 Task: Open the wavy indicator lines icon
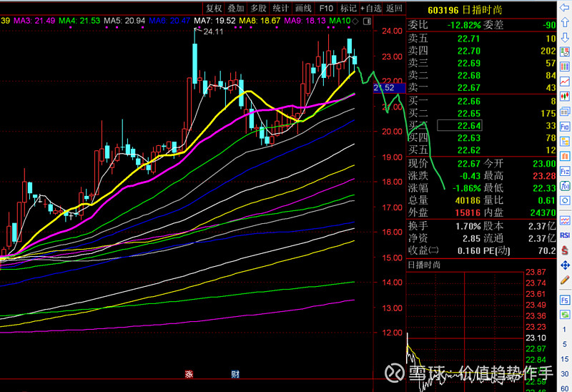pos(565,220)
